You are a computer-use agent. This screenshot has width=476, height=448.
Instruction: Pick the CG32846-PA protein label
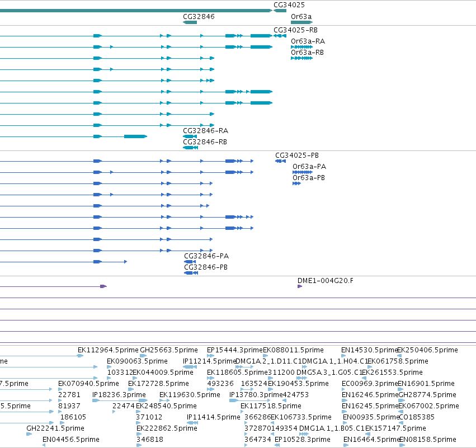(x=206, y=256)
